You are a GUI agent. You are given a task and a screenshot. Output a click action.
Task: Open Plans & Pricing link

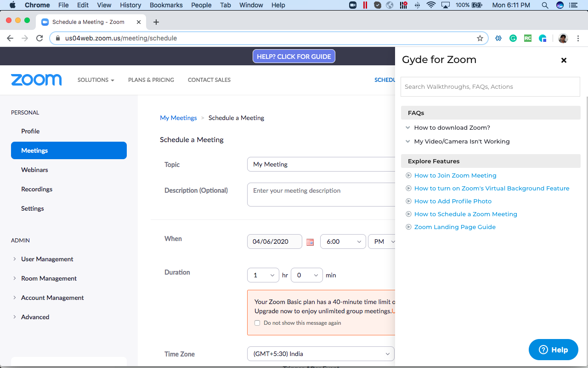[x=151, y=80]
